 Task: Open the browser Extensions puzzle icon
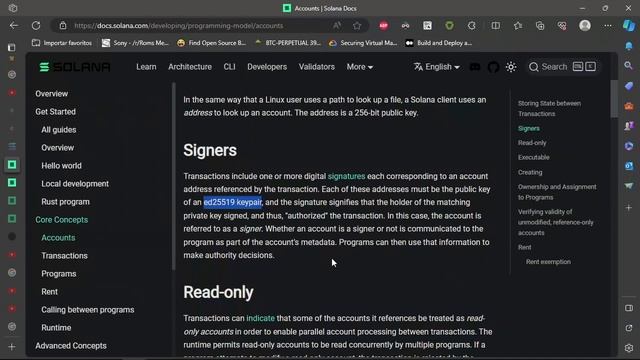(x=471, y=26)
